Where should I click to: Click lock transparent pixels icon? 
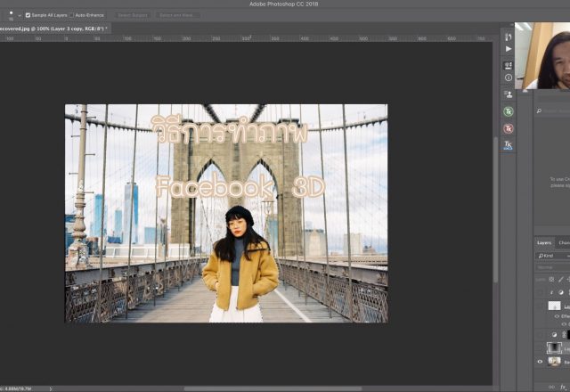[x=551, y=279]
